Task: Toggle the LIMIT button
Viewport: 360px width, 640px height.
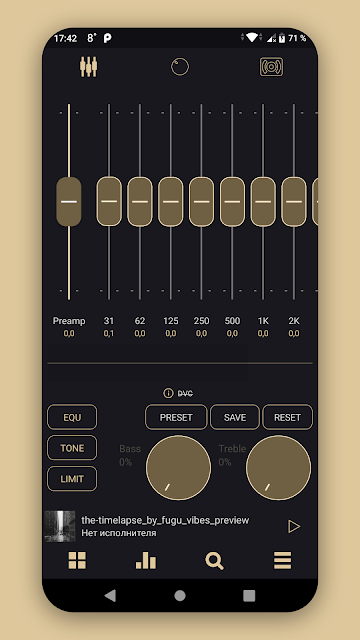Action: 72,479
